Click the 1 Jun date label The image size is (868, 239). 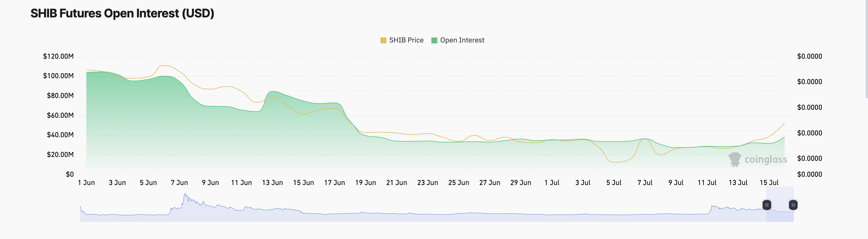tap(86, 183)
